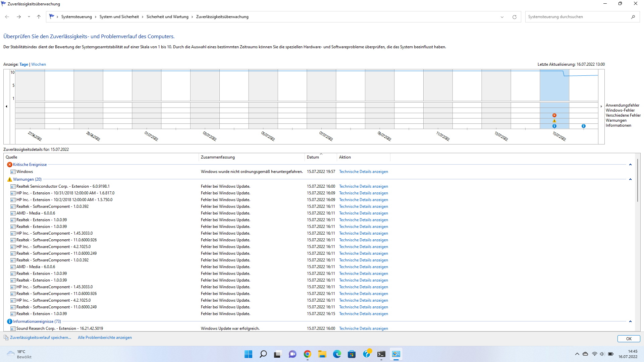
Task: Go up one folder level
Action: coord(39,17)
